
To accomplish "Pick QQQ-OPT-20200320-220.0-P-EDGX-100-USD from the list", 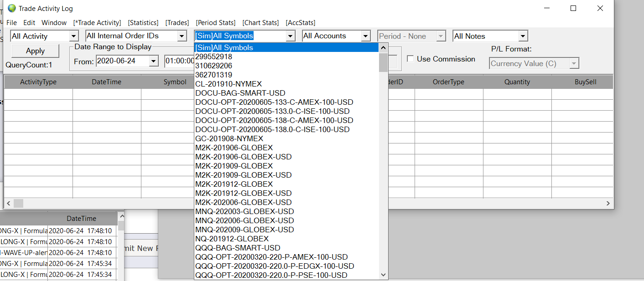I will pyautogui.click(x=286, y=266).
